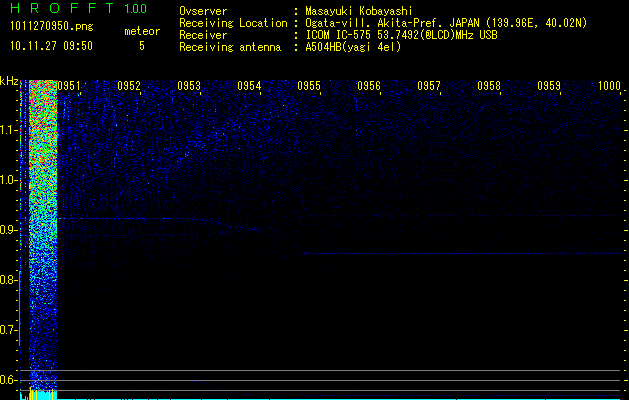Click observer name Masayuki Kobayashi

pyautogui.click(x=359, y=11)
